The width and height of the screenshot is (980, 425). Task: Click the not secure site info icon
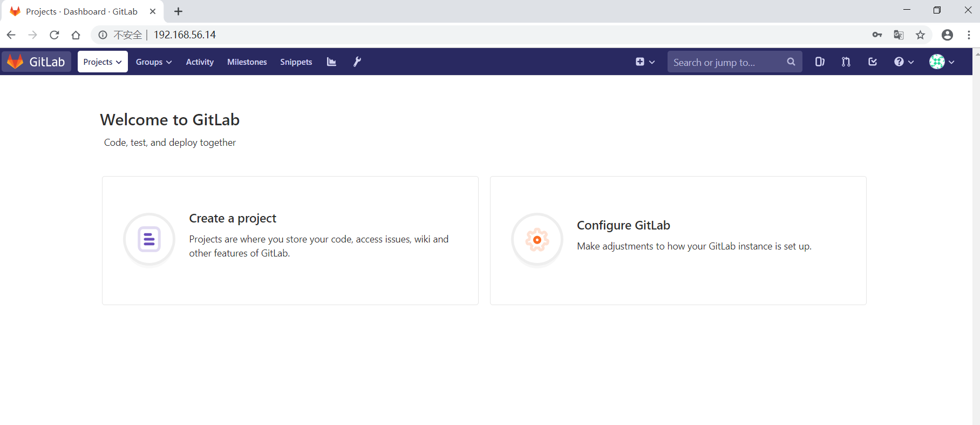[103, 35]
